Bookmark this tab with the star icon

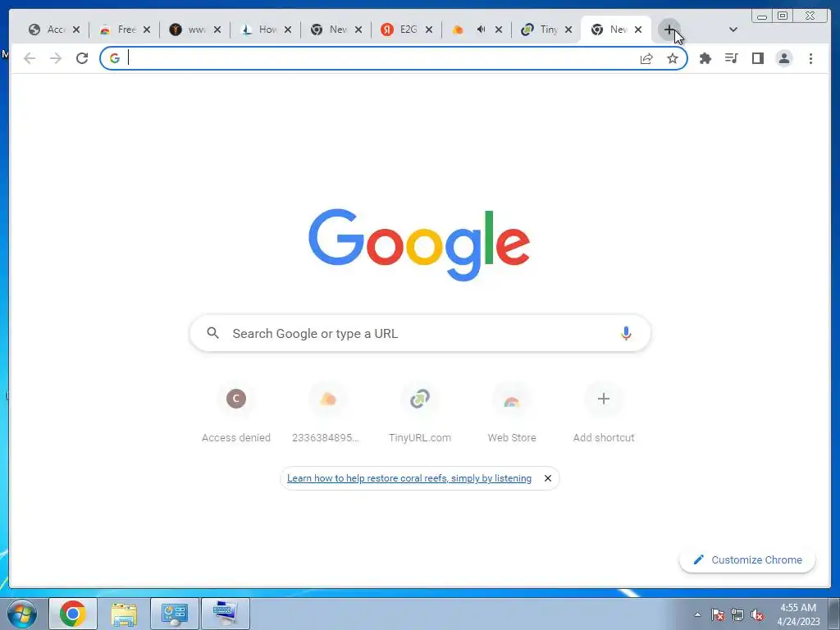tap(673, 59)
